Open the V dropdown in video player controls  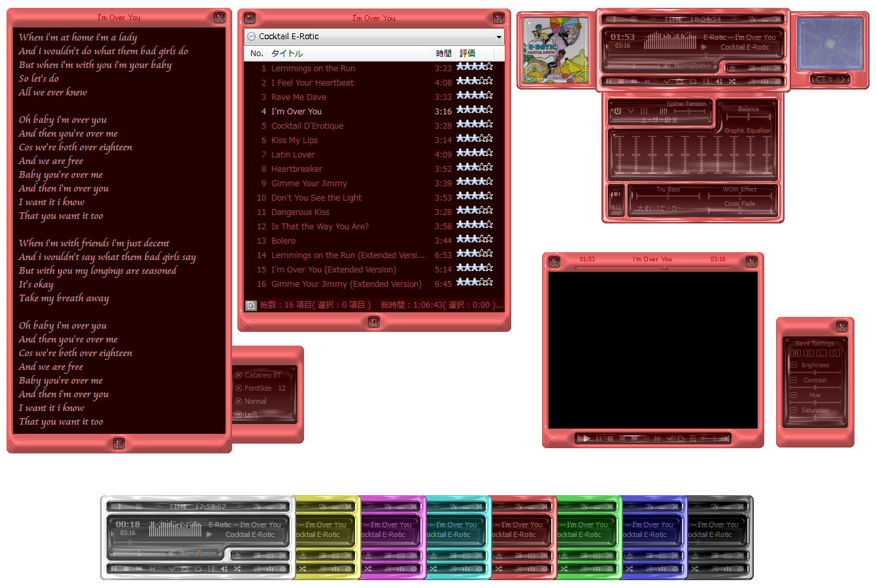click(669, 438)
